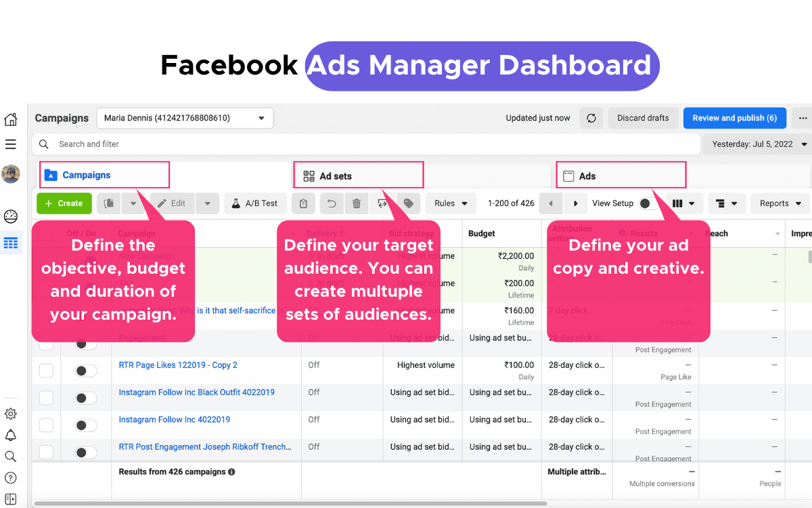Enable the View Setup toggle
The image size is (812, 508).
[x=648, y=203]
